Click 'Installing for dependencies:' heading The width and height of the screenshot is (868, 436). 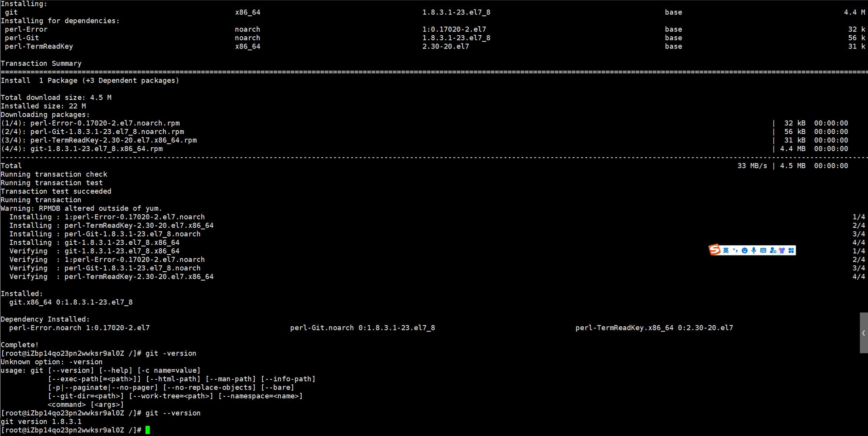coord(60,21)
